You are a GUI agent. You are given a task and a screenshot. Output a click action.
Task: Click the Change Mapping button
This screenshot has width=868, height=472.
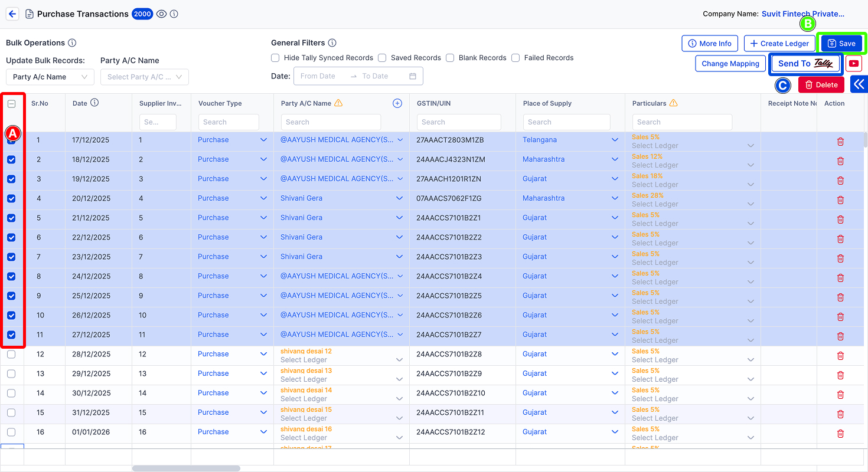click(x=730, y=64)
